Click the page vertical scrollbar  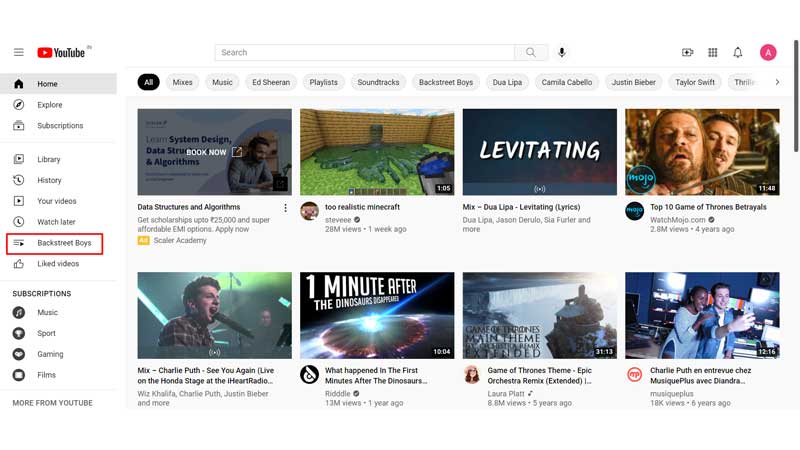pos(796,96)
